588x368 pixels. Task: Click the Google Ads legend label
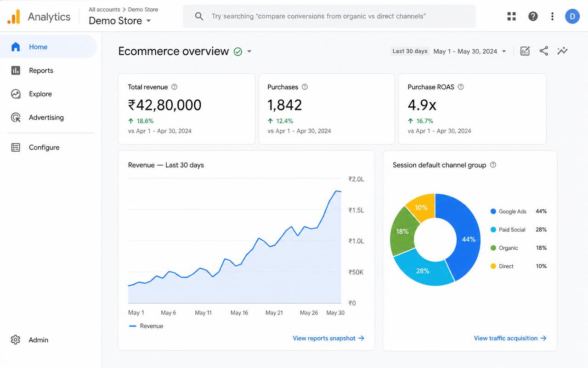(x=513, y=212)
